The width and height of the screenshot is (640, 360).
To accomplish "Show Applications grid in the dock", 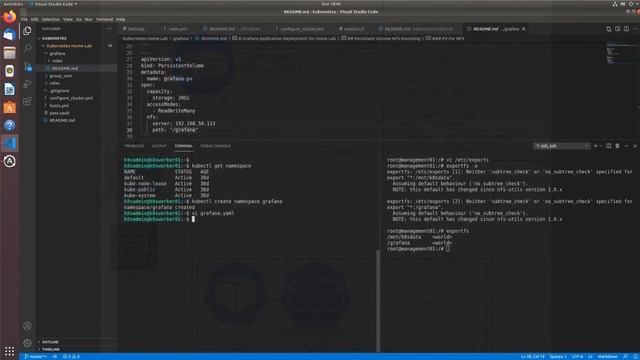I will click(x=9, y=351).
